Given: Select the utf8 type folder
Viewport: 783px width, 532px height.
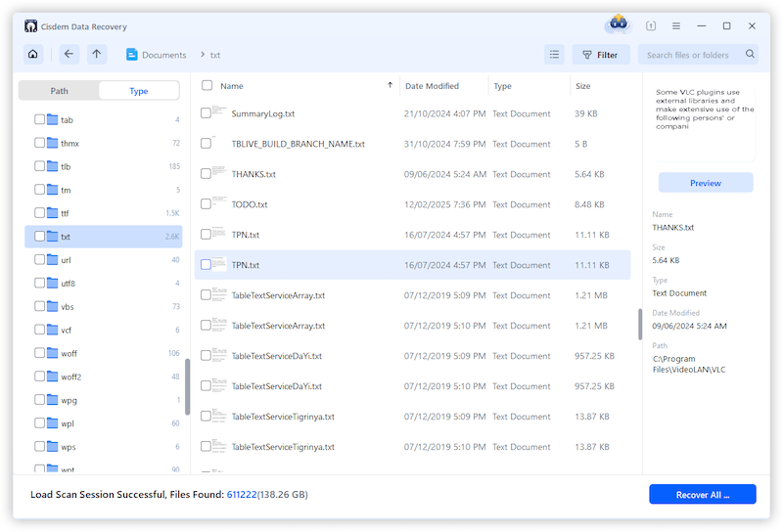Looking at the screenshot, I should [104, 283].
